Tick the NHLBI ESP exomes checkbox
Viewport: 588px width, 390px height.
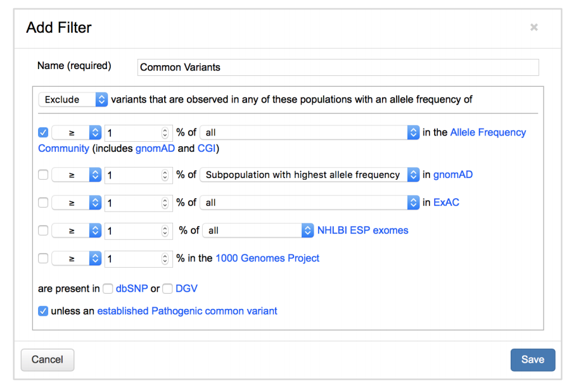(43, 230)
